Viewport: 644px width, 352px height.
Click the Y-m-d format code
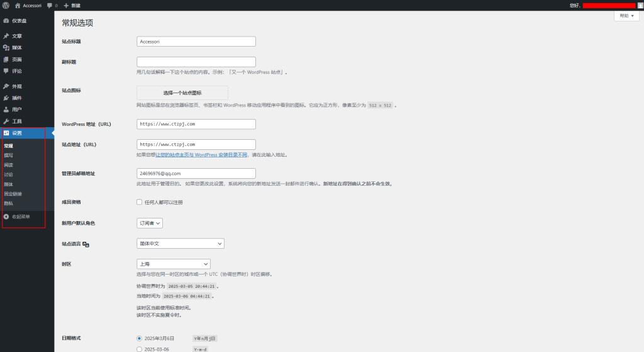200,349
